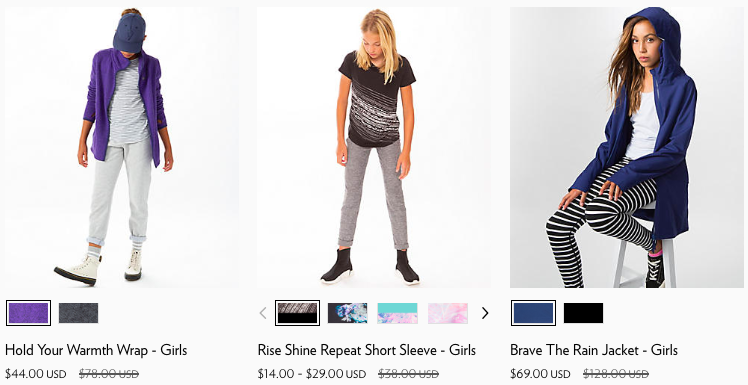
Task: Click the $69.00 USD jacket price
Action: 540,374
